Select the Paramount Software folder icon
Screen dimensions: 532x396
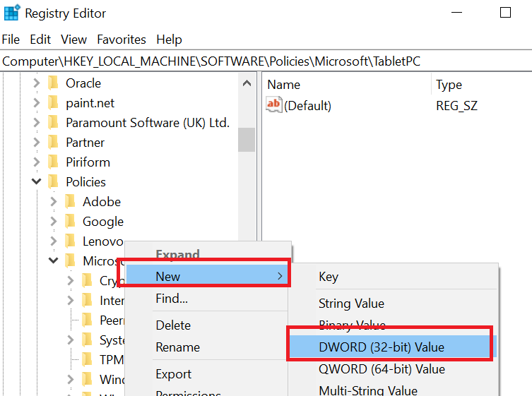[x=53, y=122]
